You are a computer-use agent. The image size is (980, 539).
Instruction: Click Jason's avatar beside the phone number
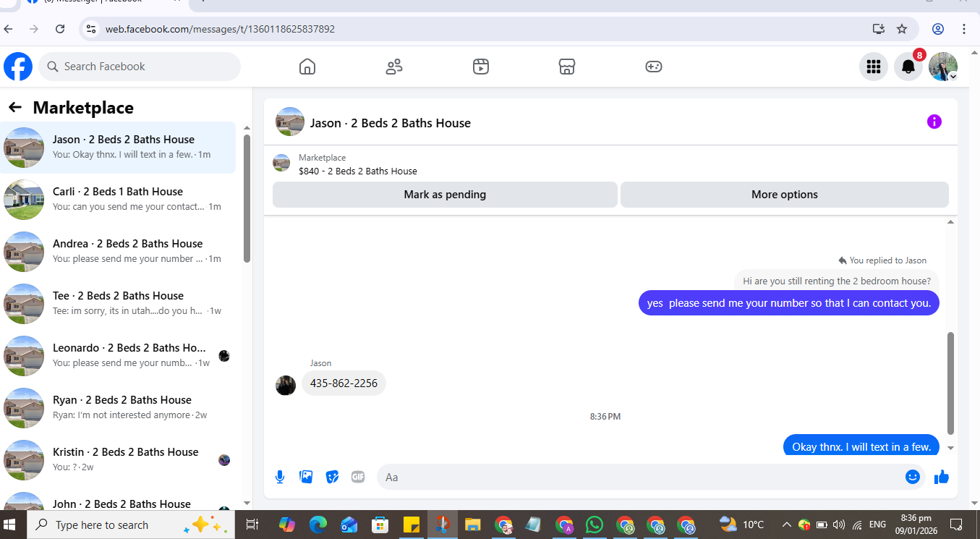[x=286, y=386]
